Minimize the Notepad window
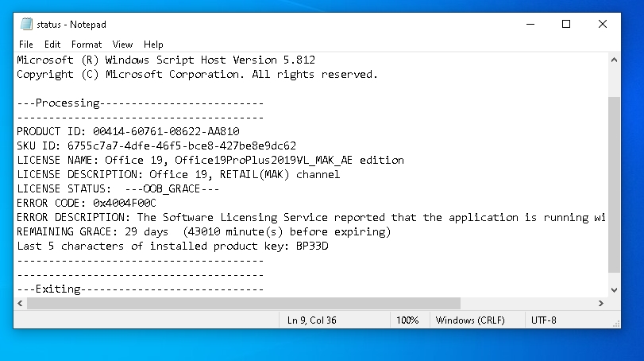The image size is (644, 361). [x=530, y=24]
